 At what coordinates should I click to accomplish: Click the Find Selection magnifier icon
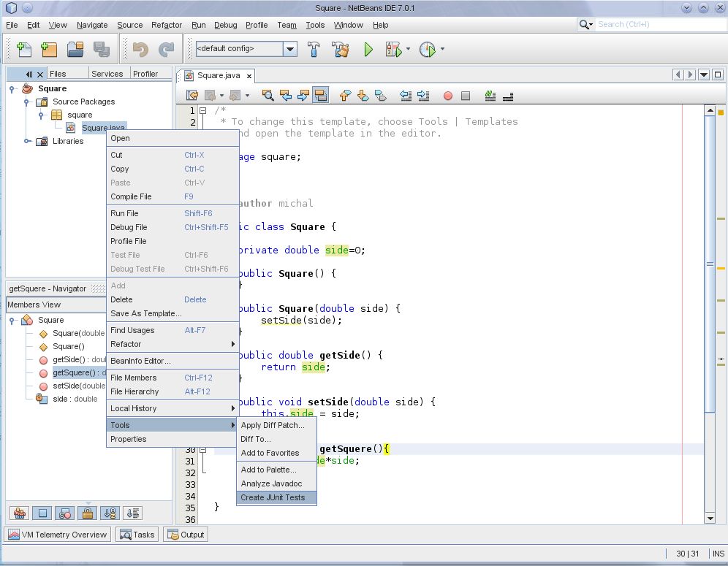point(268,96)
